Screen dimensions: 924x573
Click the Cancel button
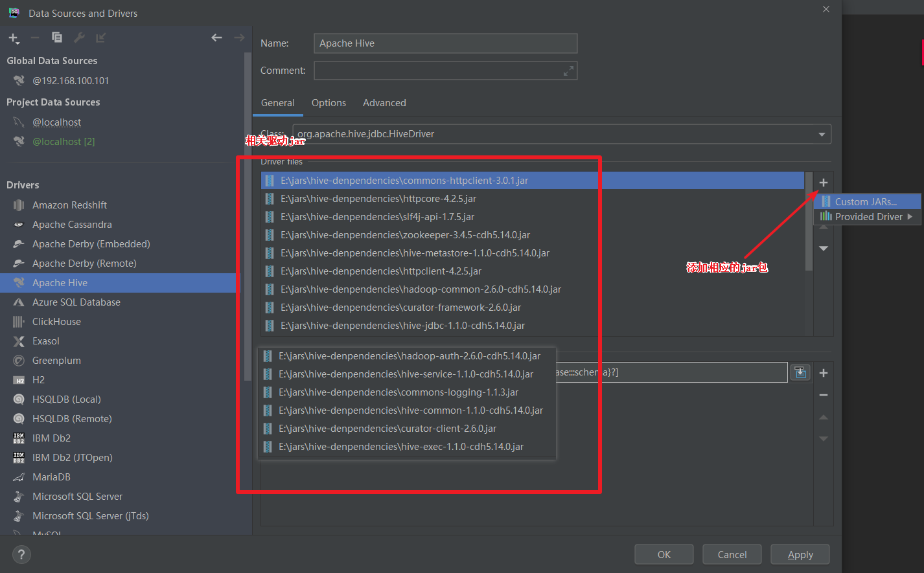(732, 554)
